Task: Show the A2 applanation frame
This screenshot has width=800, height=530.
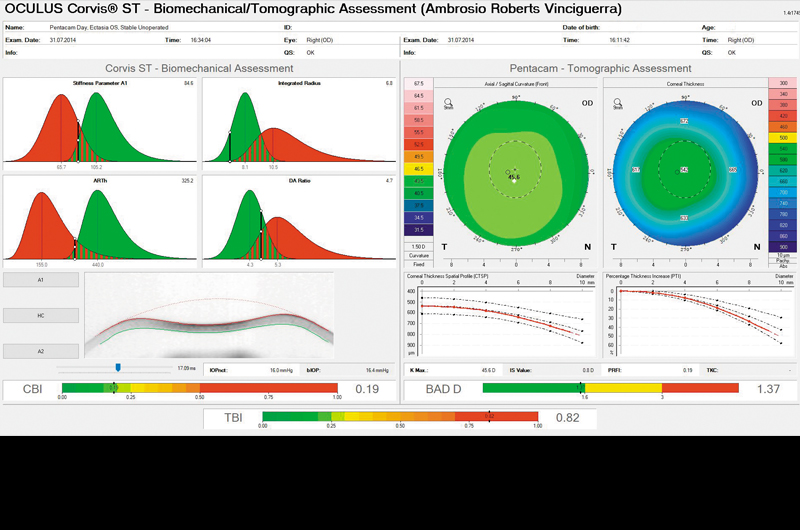Action: pyautogui.click(x=41, y=351)
